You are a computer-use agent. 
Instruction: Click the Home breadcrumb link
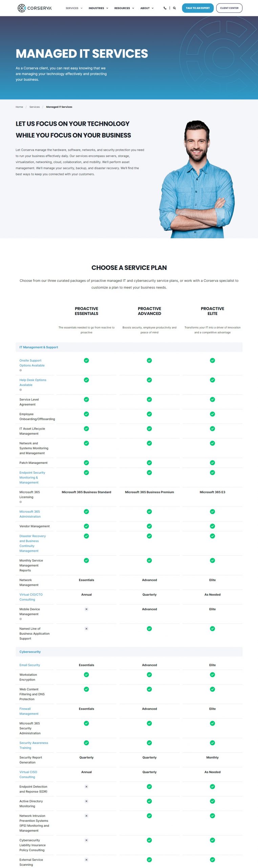[x=19, y=107]
